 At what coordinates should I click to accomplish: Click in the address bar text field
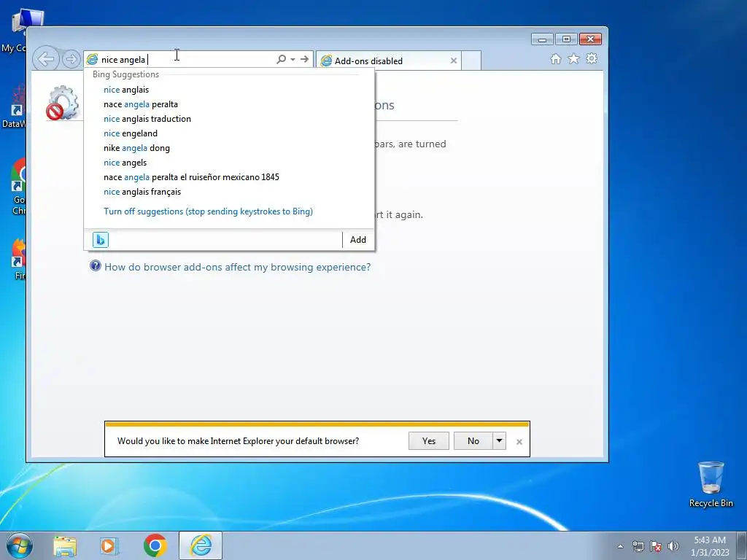pos(186,60)
